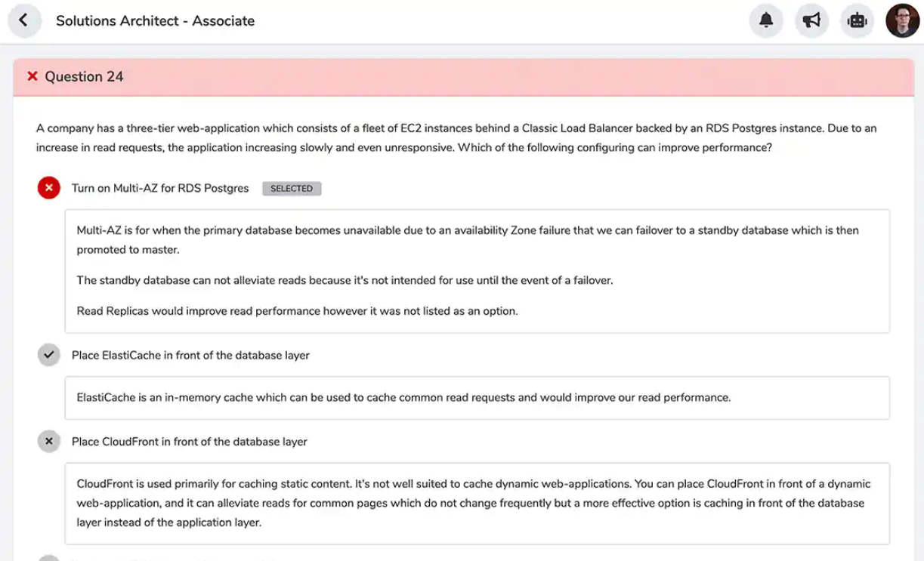Screen dimensions: 924x561
Task: Choose Place CloudFront in front of database option
Action: click(189, 442)
